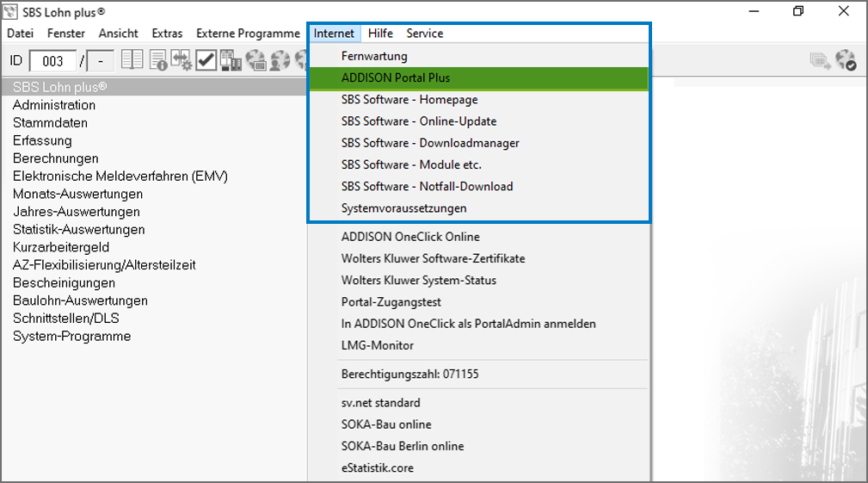Image resolution: width=868 pixels, height=483 pixels.
Task: Select ADDISON Portal Plus menu entry
Action: tap(395, 78)
